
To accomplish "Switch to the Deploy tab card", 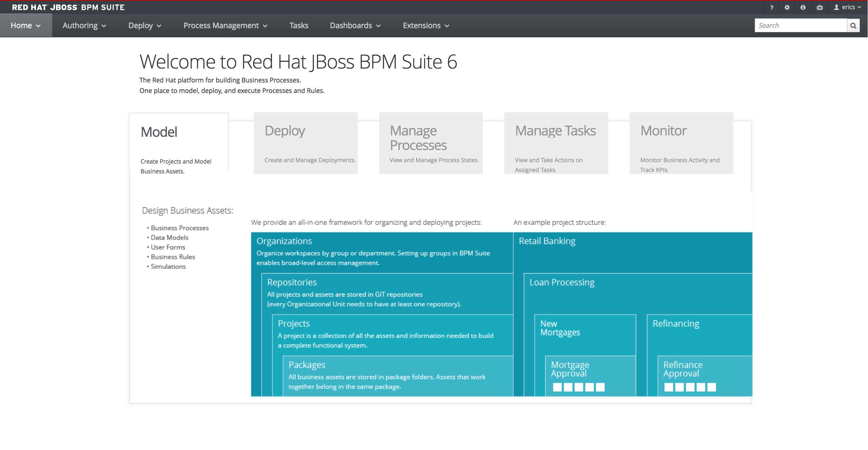I will point(305,143).
